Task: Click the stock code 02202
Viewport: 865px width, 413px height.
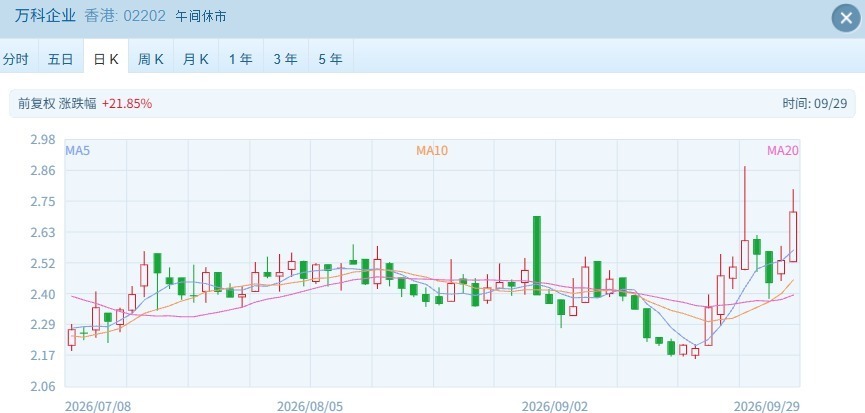Action: (x=144, y=16)
